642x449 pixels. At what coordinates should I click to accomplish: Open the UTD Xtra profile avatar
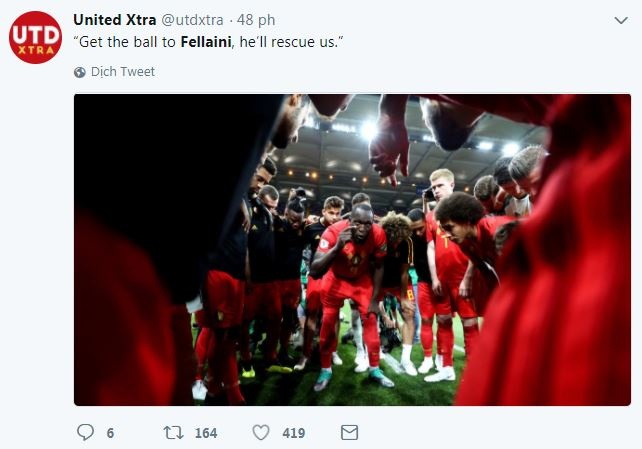36,37
